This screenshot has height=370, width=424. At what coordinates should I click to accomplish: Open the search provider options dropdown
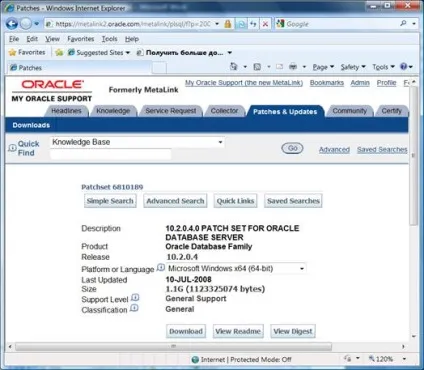click(x=414, y=24)
